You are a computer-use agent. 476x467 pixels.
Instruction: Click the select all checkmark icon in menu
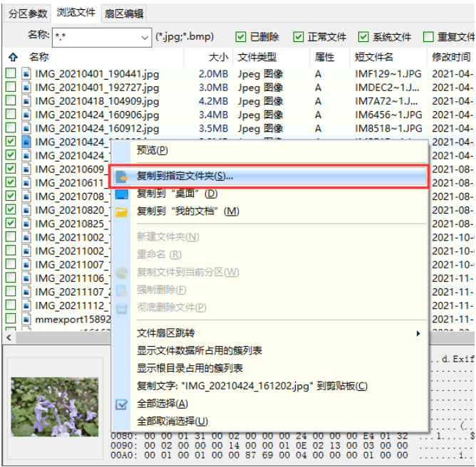(x=122, y=404)
